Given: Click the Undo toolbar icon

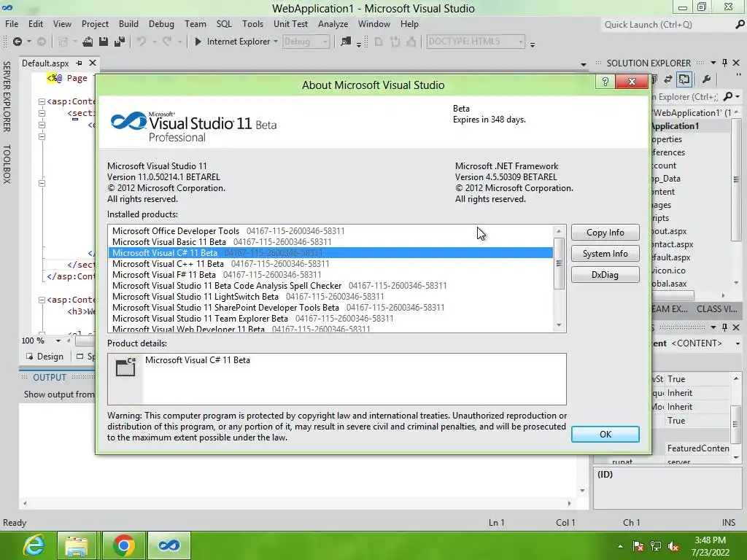Looking at the screenshot, I should 142,42.
